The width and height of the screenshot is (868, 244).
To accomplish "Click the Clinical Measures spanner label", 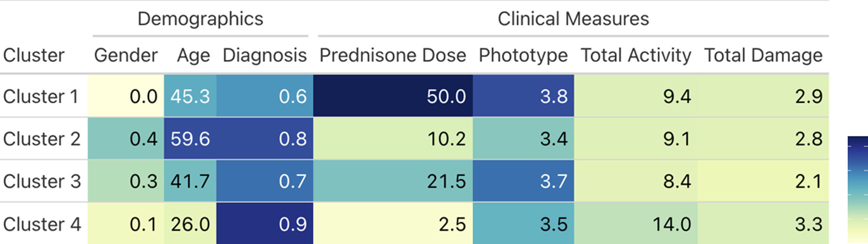I will [x=573, y=19].
